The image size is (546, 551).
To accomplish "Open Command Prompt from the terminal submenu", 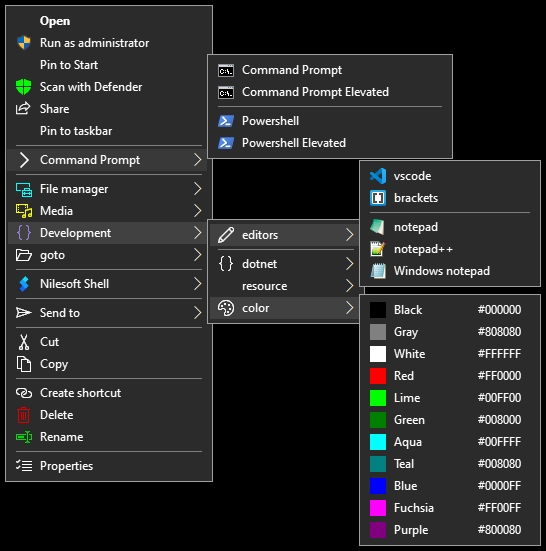I will point(330,70).
